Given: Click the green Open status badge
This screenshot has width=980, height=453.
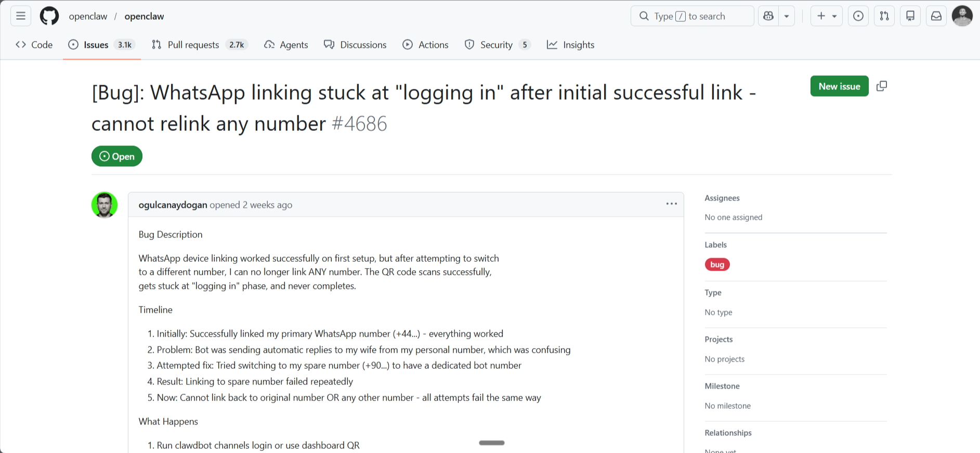Looking at the screenshot, I should point(117,156).
